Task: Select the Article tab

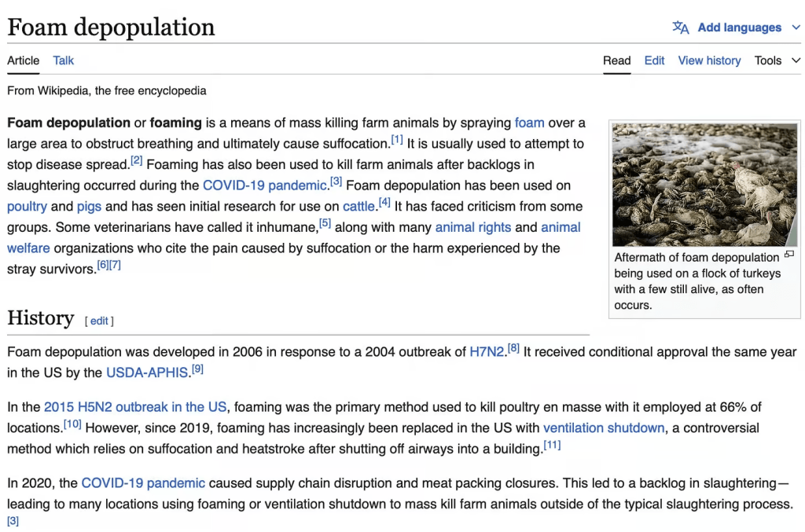Action: click(x=23, y=61)
